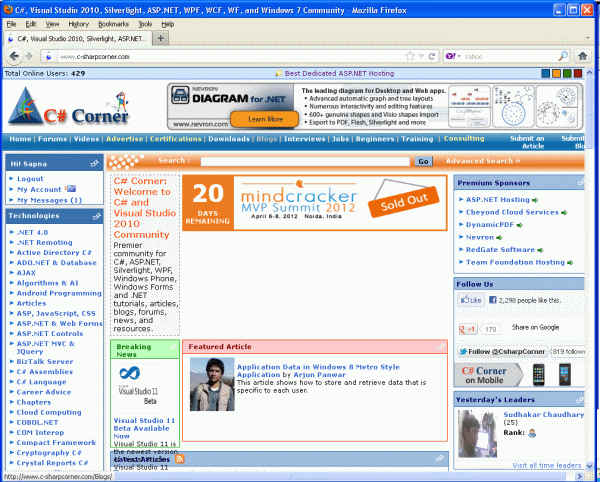Click the Facebook Like thumbs-up button
Viewport: 600px width, 482px height.
click(471, 300)
